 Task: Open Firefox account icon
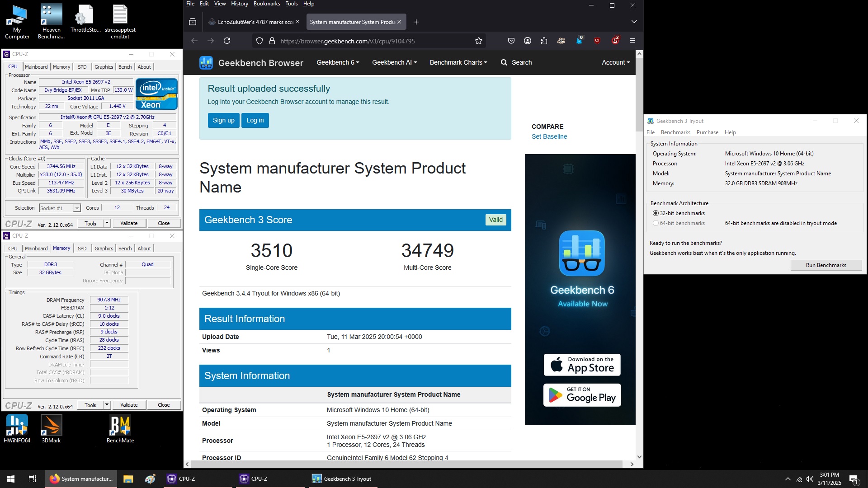528,41
